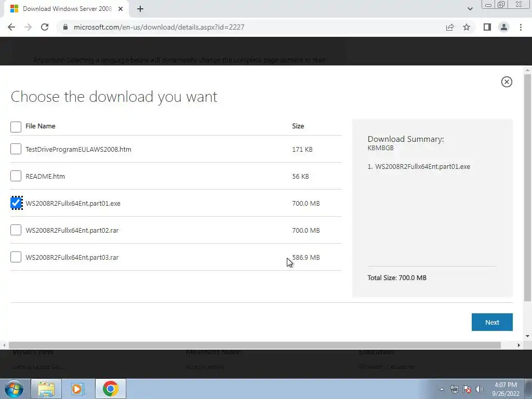The height and width of the screenshot is (399, 532).
Task: Click the Size column header
Action: pyautogui.click(x=298, y=126)
